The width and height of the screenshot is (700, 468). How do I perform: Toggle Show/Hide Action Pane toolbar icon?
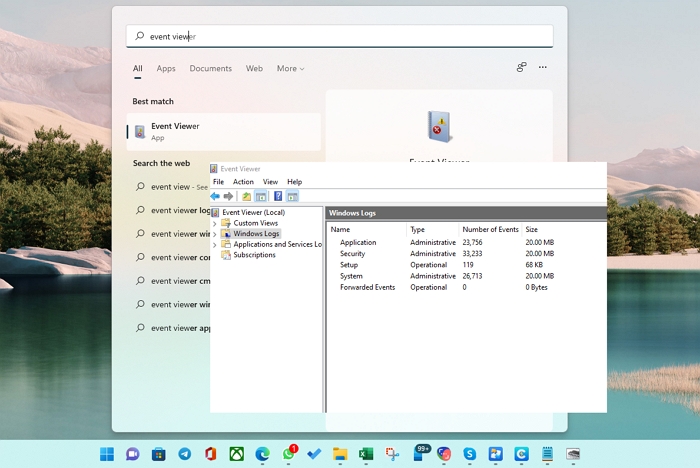[x=292, y=196]
